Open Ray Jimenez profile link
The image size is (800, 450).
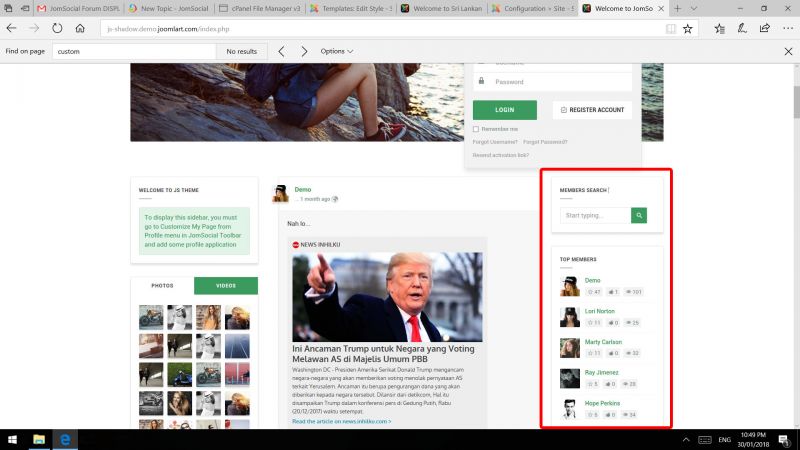pos(602,372)
